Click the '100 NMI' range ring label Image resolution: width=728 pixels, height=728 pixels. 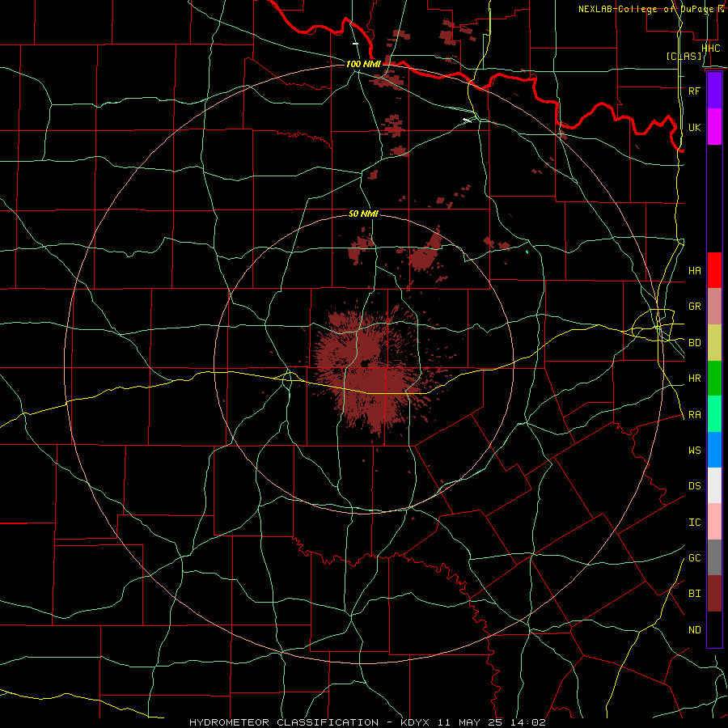[x=363, y=64]
